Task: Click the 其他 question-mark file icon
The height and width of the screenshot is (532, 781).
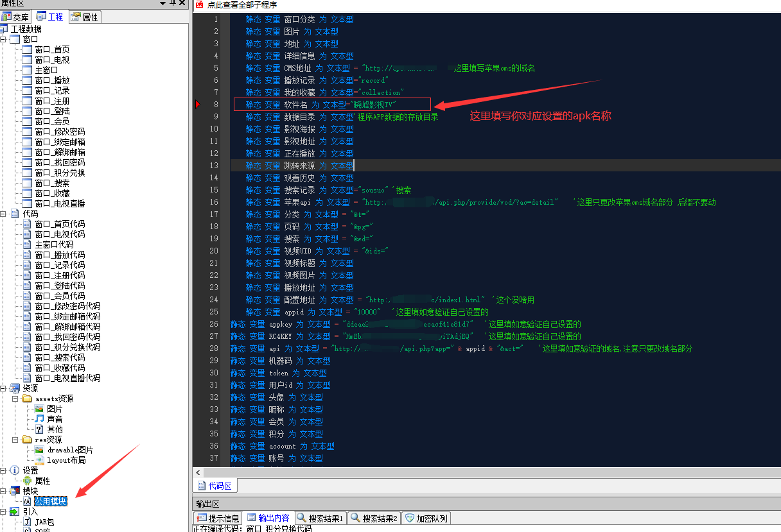Action: (39, 429)
